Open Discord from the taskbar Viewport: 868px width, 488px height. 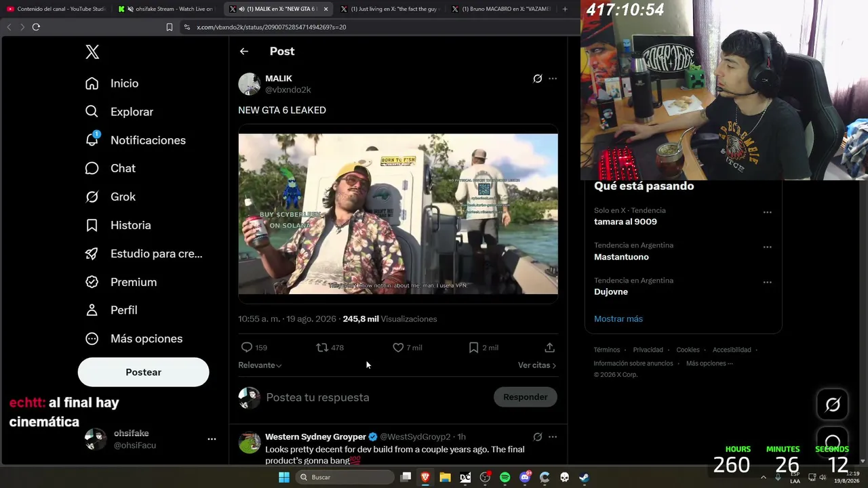[x=525, y=477]
